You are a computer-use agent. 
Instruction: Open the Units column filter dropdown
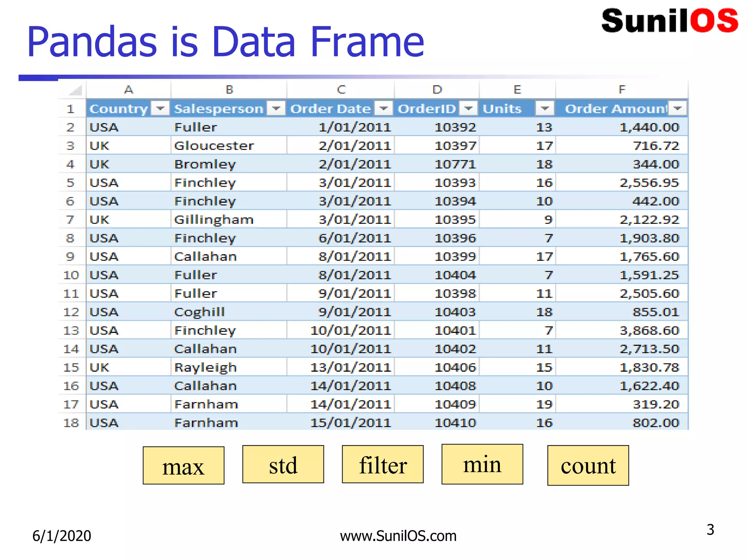[545, 108]
